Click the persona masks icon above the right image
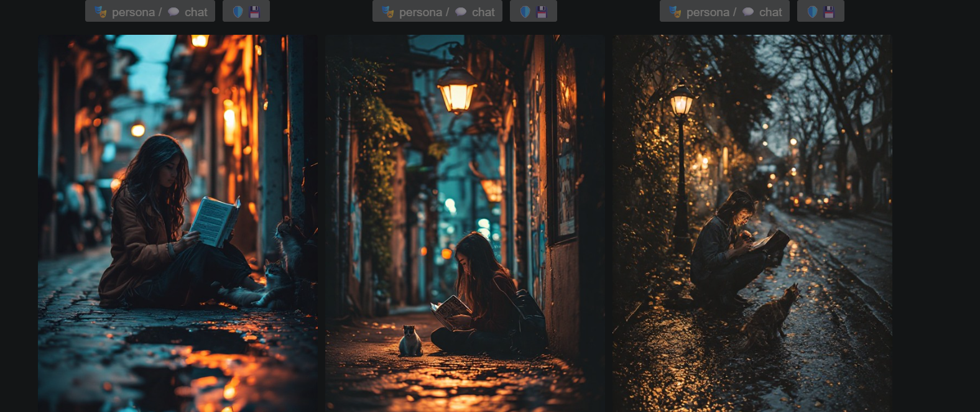The height and width of the screenshot is (412, 980). 675,12
